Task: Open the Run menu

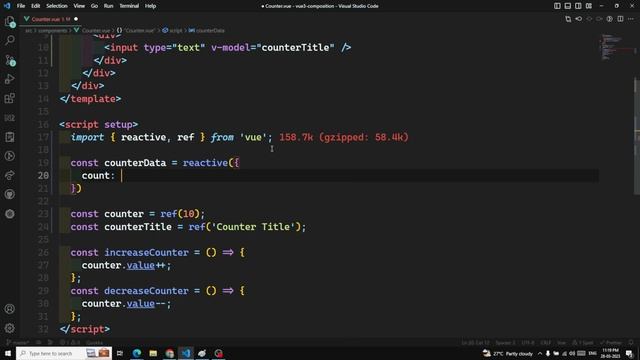Action: [x=108, y=6]
